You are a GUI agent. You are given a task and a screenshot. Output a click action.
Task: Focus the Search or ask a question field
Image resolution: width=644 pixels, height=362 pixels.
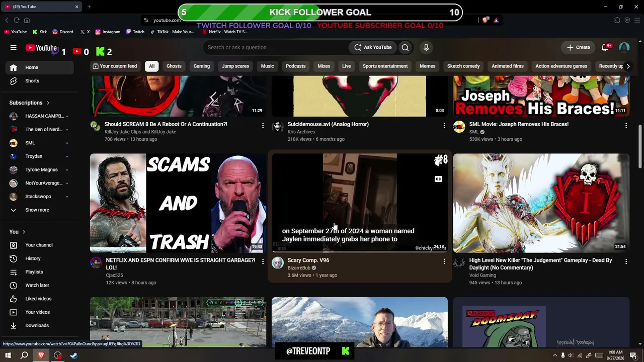(x=276, y=47)
